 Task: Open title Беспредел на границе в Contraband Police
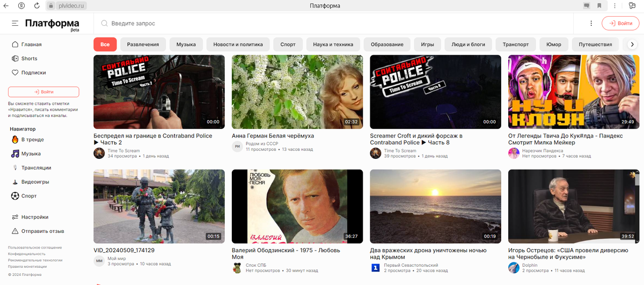point(153,139)
